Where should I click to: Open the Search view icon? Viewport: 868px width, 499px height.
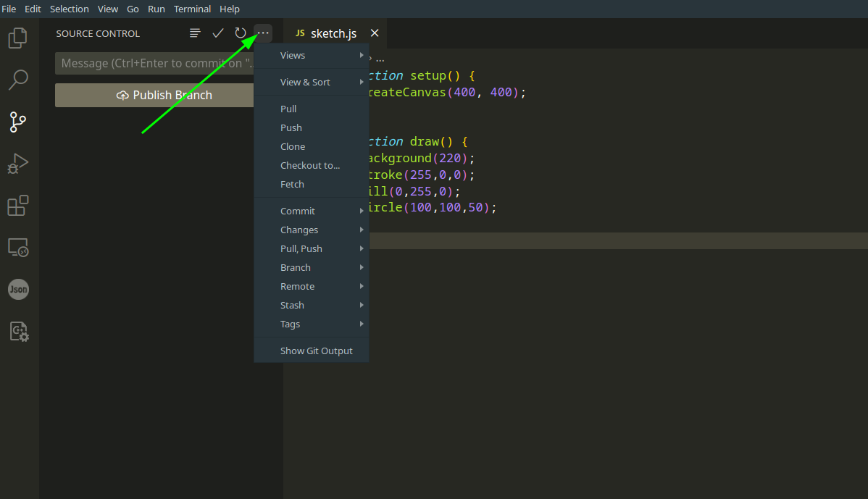(18, 80)
